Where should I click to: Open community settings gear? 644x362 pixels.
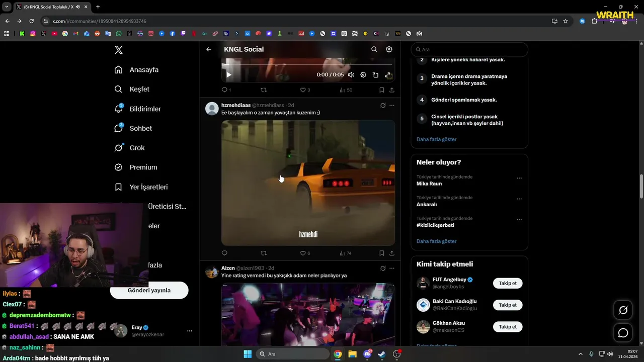[389, 49]
